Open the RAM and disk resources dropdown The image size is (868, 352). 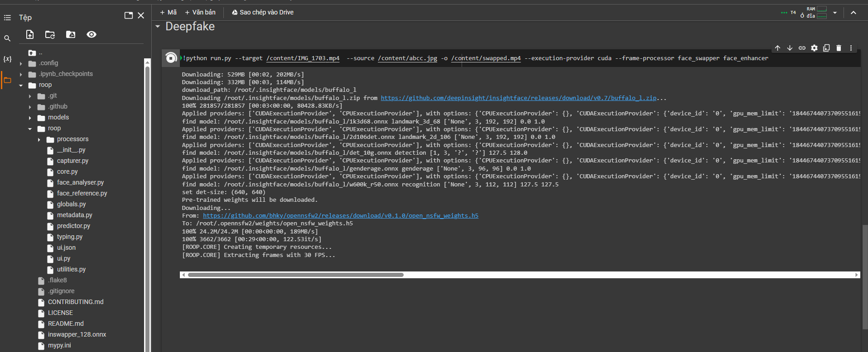[835, 13]
